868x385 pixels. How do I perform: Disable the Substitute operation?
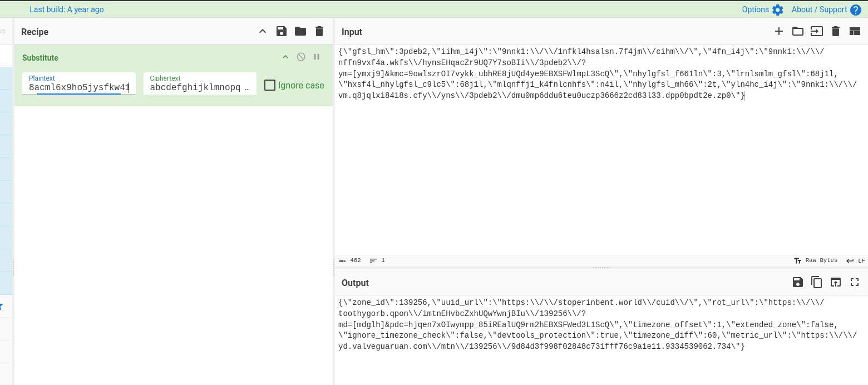tap(301, 57)
